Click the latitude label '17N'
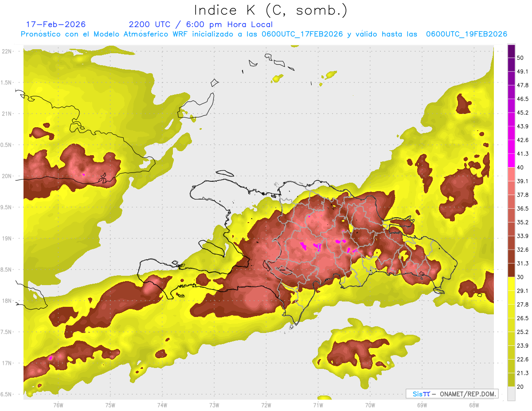This screenshot has width=532, height=411. pyautogui.click(x=7, y=363)
